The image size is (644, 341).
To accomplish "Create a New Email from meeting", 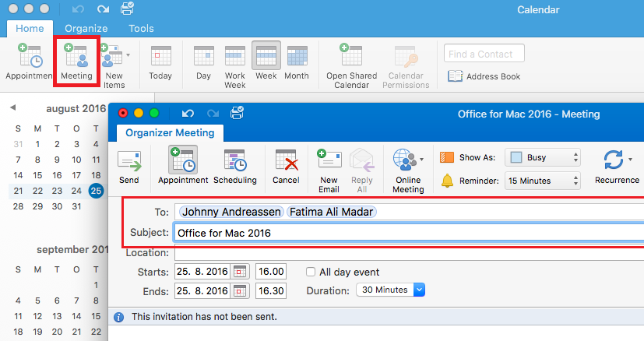I will (x=329, y=171).
